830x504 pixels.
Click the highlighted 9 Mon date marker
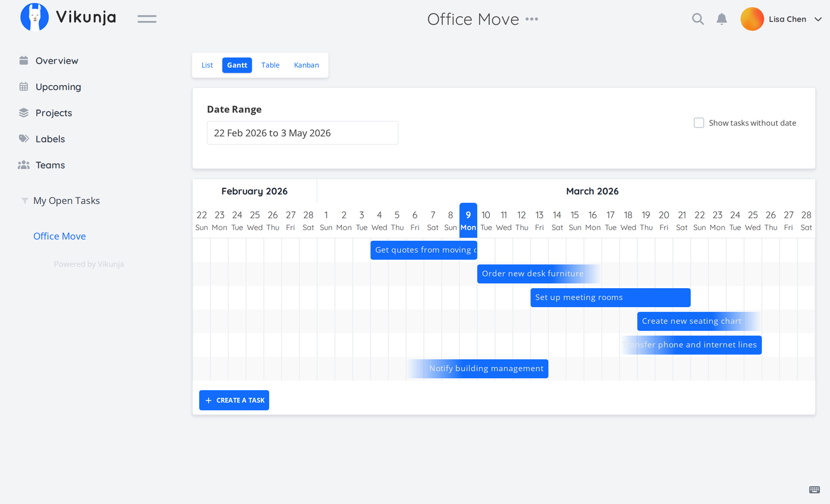(468, 221)
